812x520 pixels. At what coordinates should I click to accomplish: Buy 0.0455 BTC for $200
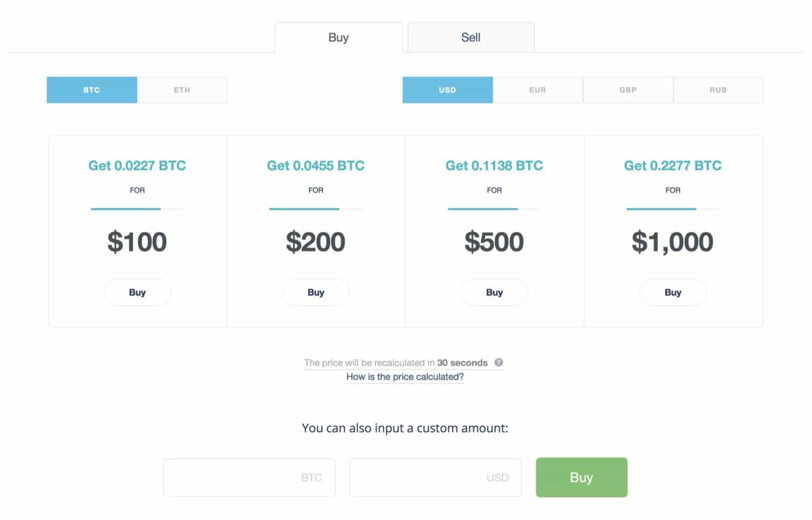tap(316, 292)
